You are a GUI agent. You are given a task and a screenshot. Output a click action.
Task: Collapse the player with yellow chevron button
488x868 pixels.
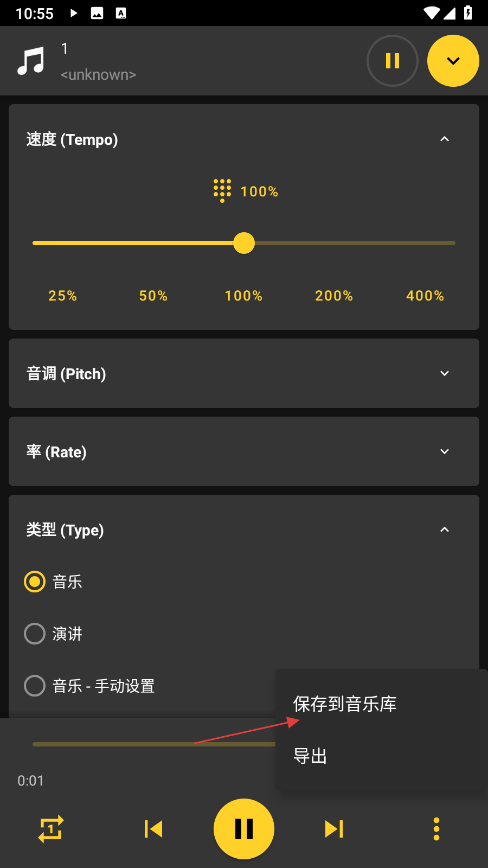click(x=453, y=61)
